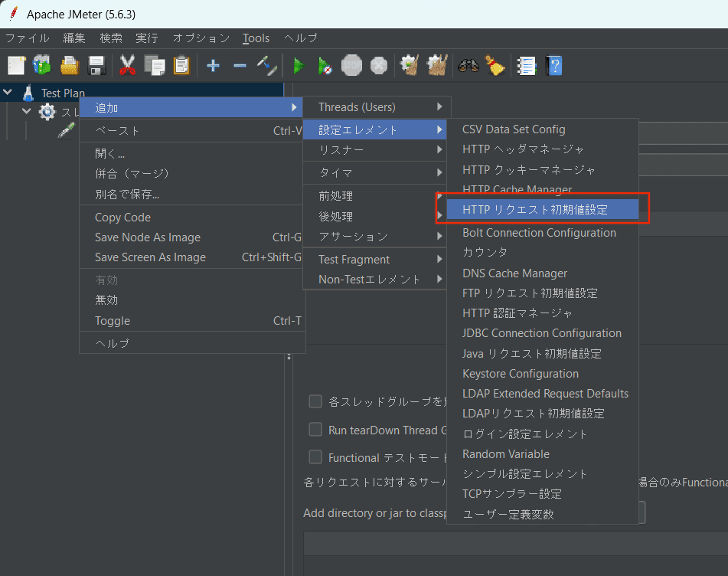The image size is (728, 576).
Task: Expand the アサーション submenu
Action: pyautogui.click(x=374, y=237)
